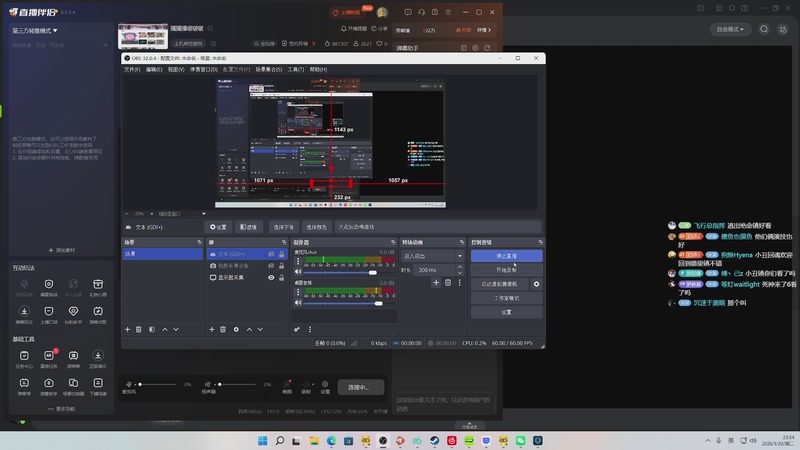Toggle visibility of the 文本 (GDI+) source
This screenshot has width=800, height=450.
(271, 254)
